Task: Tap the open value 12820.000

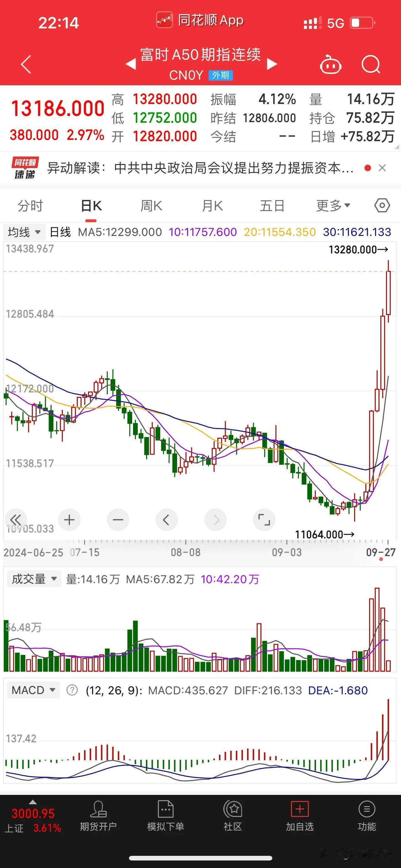Action: click(x=165, y=136)
